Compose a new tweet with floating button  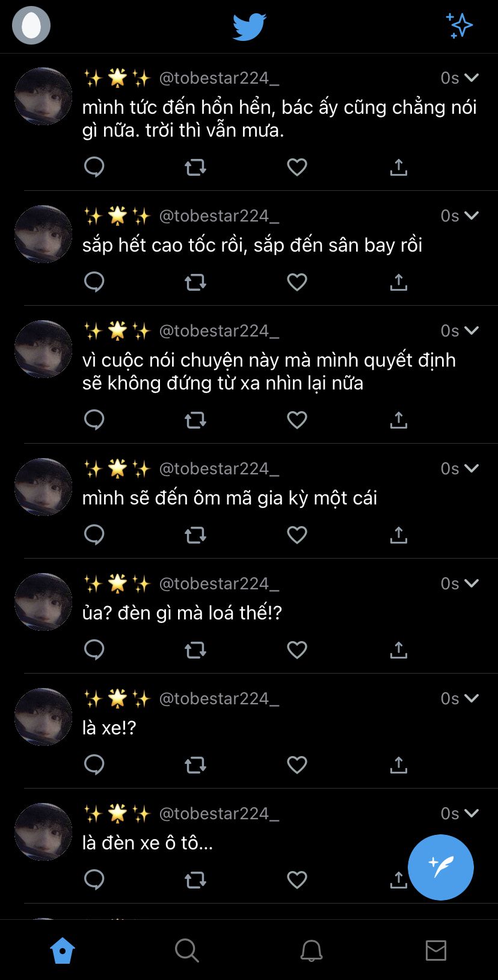pyautogui.click(x=440, y=867)
